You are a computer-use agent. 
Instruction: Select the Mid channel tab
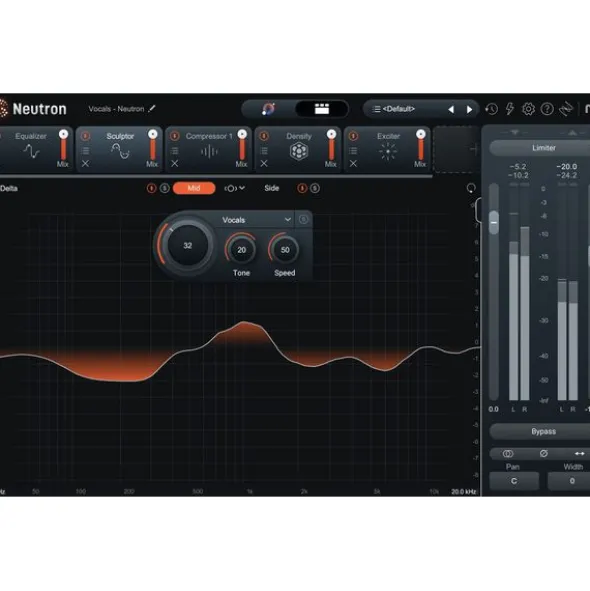pos(194,188)
